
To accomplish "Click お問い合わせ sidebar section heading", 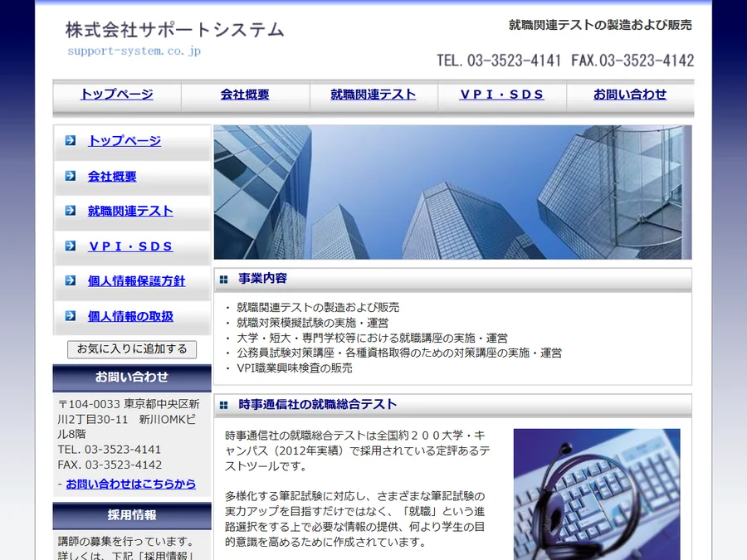I will [132, 377].
